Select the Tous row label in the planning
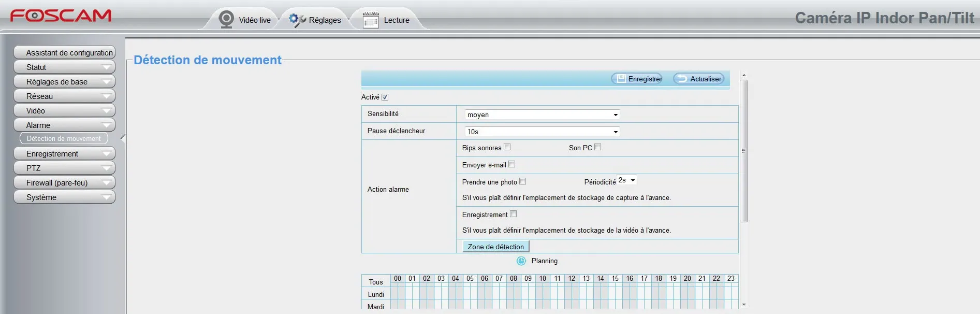The width and height of the screenshot is (980, 314). tap(375, 282)
